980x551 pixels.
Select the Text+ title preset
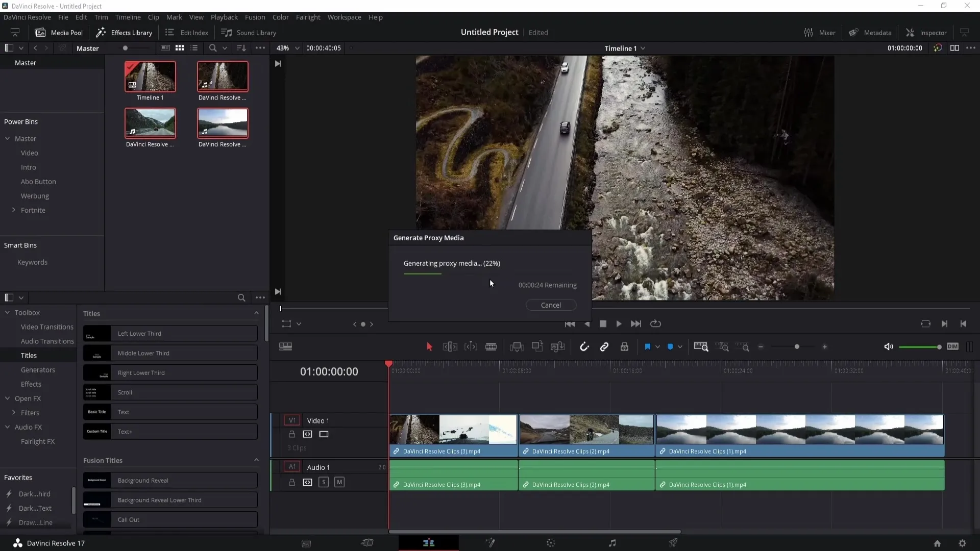point(170,432)
